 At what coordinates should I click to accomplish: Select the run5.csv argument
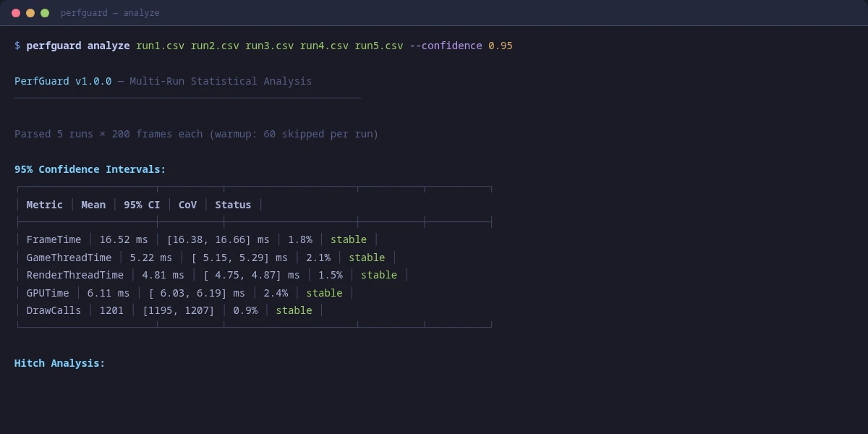pos(379,46)
